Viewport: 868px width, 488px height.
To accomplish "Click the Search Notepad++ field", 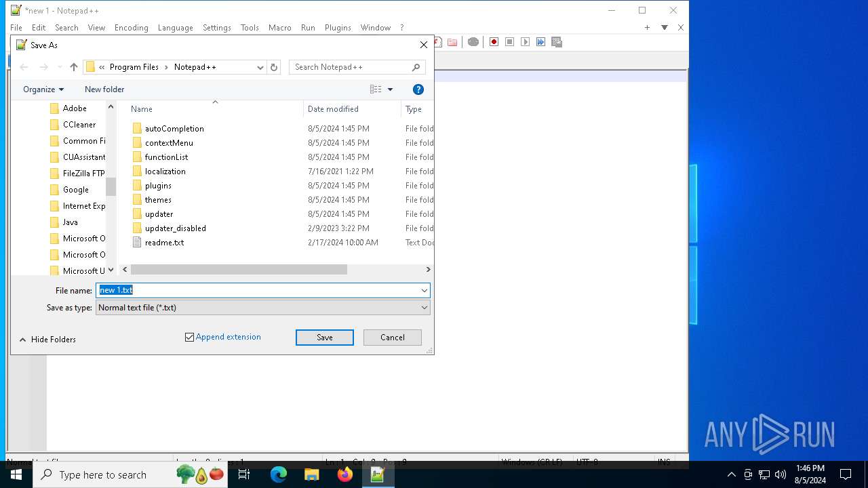I will [x=351, y=67].
